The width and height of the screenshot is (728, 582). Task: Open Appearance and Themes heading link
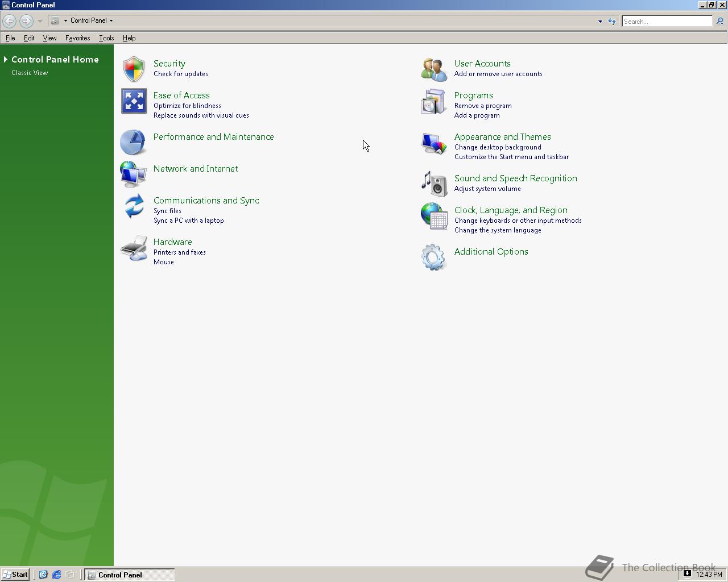503,137
